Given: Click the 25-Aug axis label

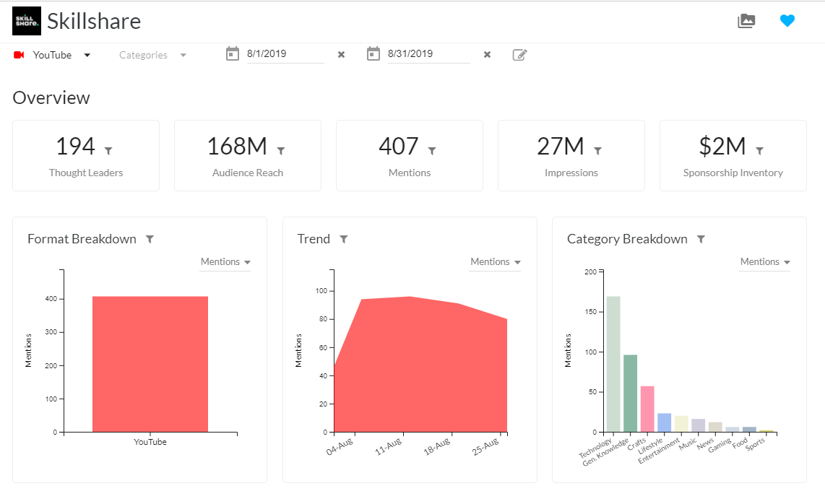Looking at the screenshot, I should point(485,447).
